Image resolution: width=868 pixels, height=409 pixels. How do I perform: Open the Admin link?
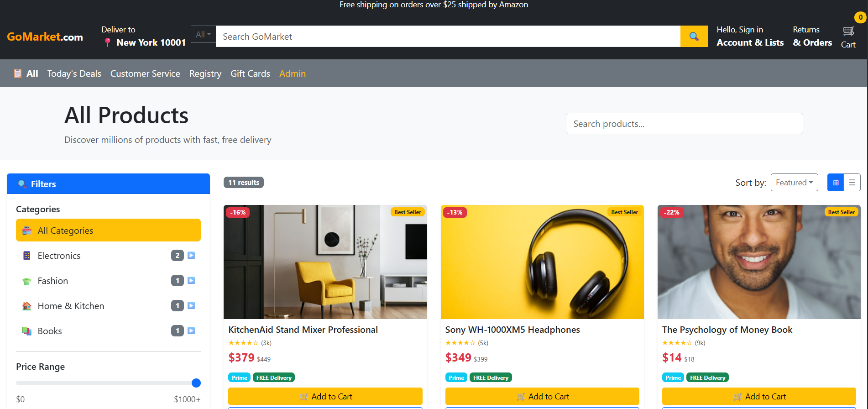click(293, 73)
